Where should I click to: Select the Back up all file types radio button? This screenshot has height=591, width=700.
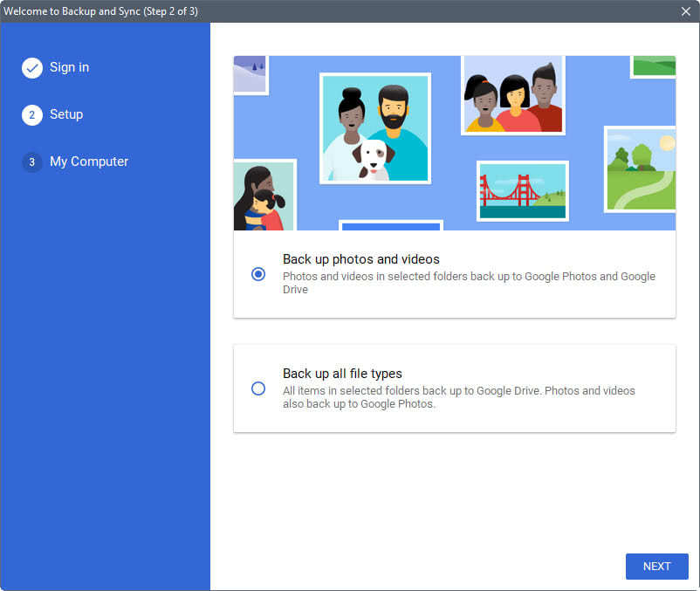point(258,388)
